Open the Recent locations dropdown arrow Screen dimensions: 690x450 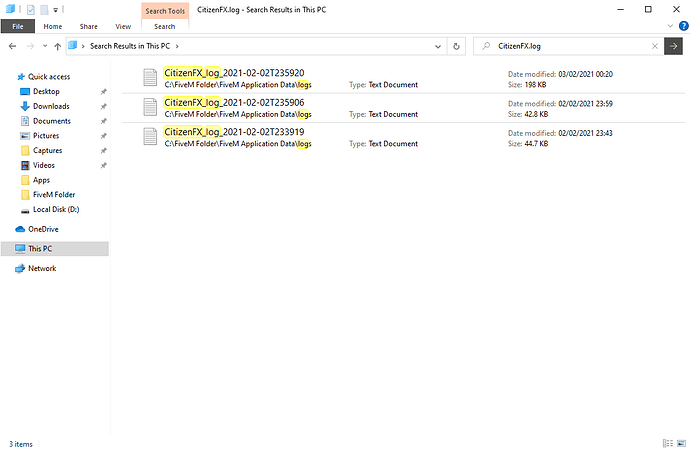click(x=45, y=46)
